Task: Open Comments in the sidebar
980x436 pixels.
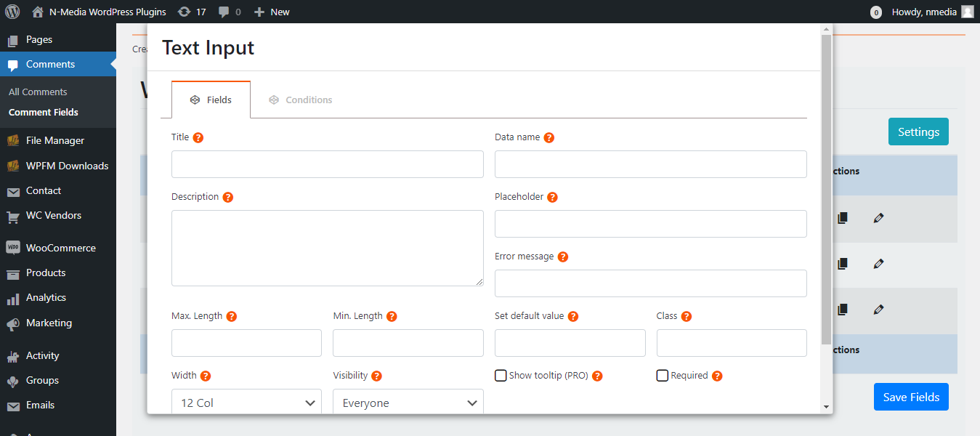Action: [x=58, y=64]
